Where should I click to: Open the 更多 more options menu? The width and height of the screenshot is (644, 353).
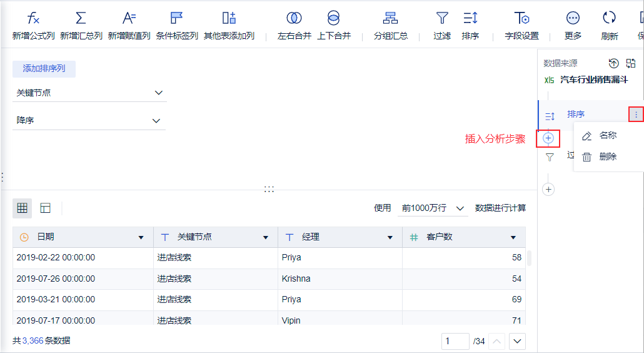tap(573, 25)
